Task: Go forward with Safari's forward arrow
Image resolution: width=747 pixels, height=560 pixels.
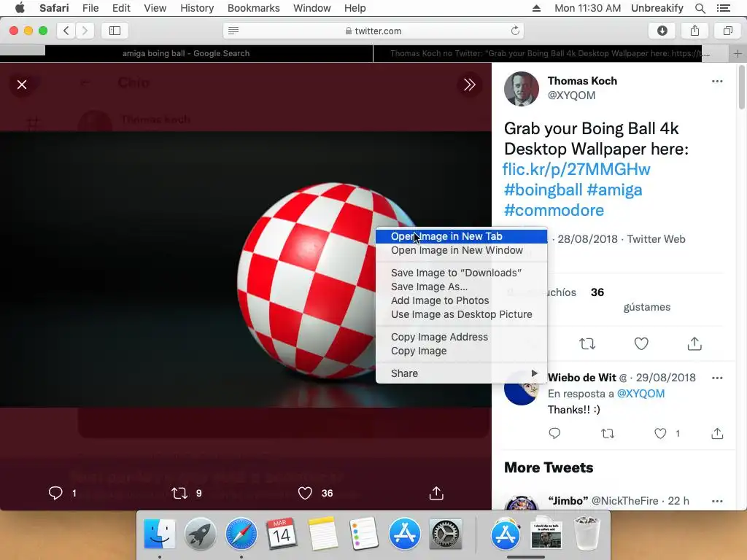Action: [x=85, y=31]
